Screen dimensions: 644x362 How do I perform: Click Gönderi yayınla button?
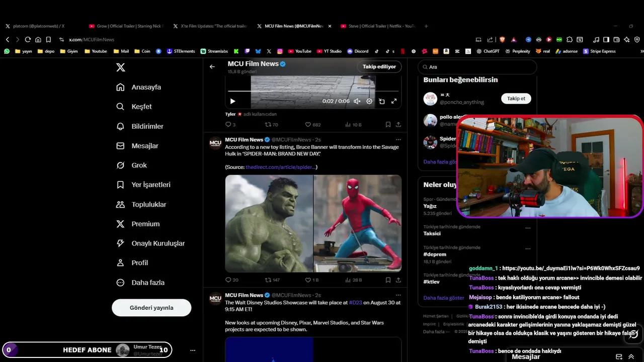[151, 308]
